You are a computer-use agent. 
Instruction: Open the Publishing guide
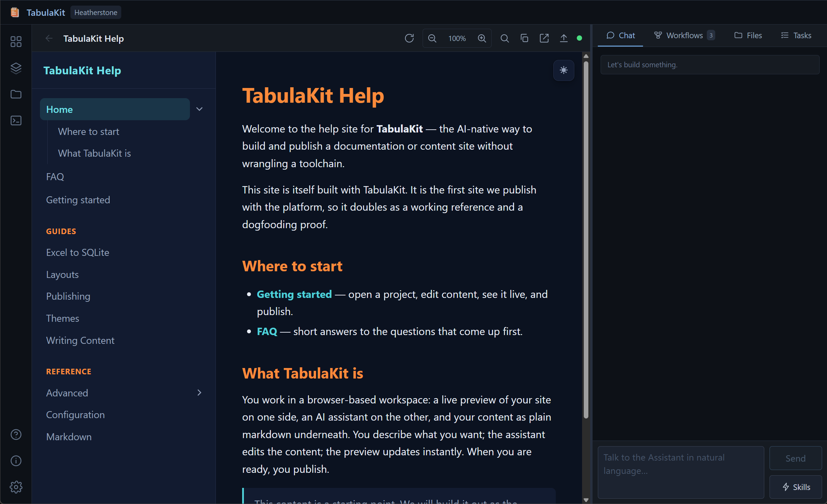68,296
